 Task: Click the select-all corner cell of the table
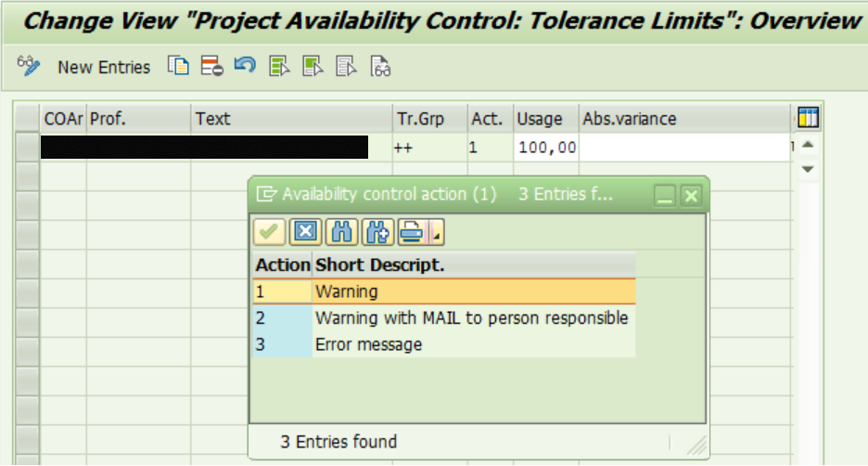27,118
